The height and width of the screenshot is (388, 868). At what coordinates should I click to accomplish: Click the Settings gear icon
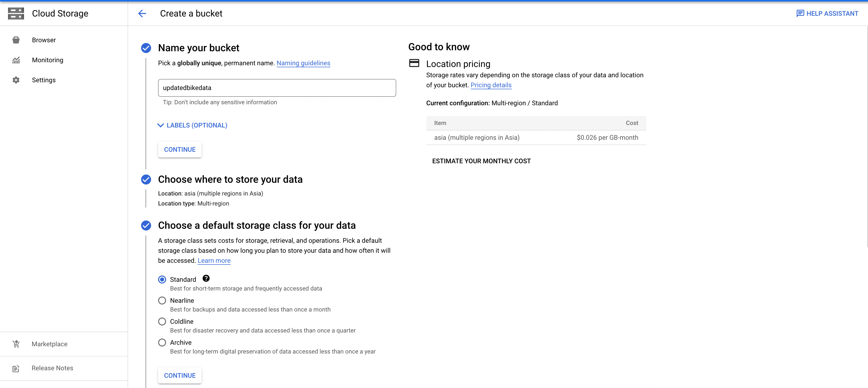click(16, 80)
